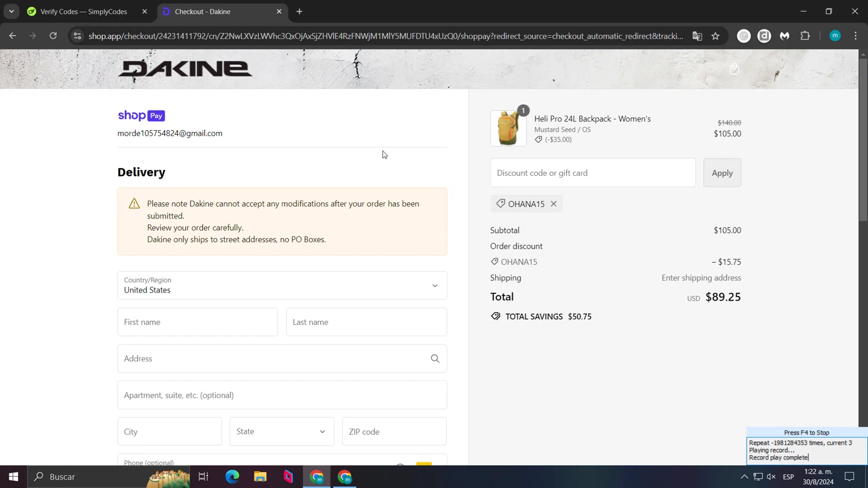
Task: Click the warning triangle icon in notice
Action: coord(134,204)
